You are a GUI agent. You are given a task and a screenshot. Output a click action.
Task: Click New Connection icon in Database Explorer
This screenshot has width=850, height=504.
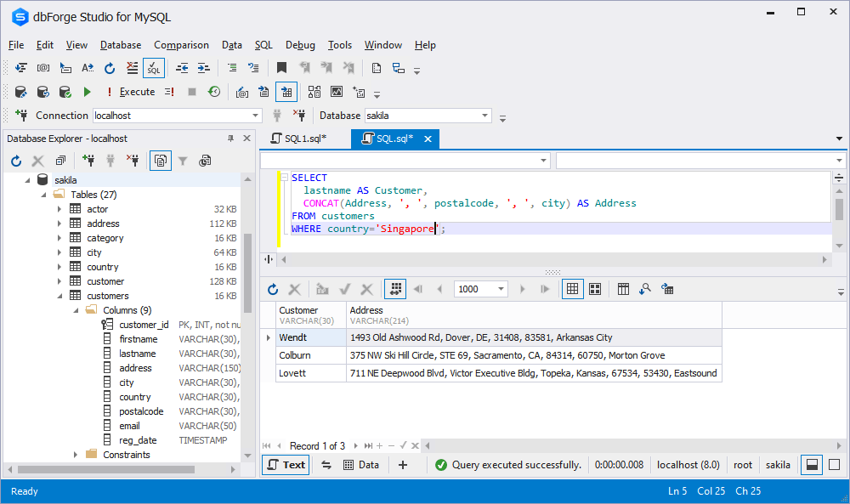coord(88,160)
